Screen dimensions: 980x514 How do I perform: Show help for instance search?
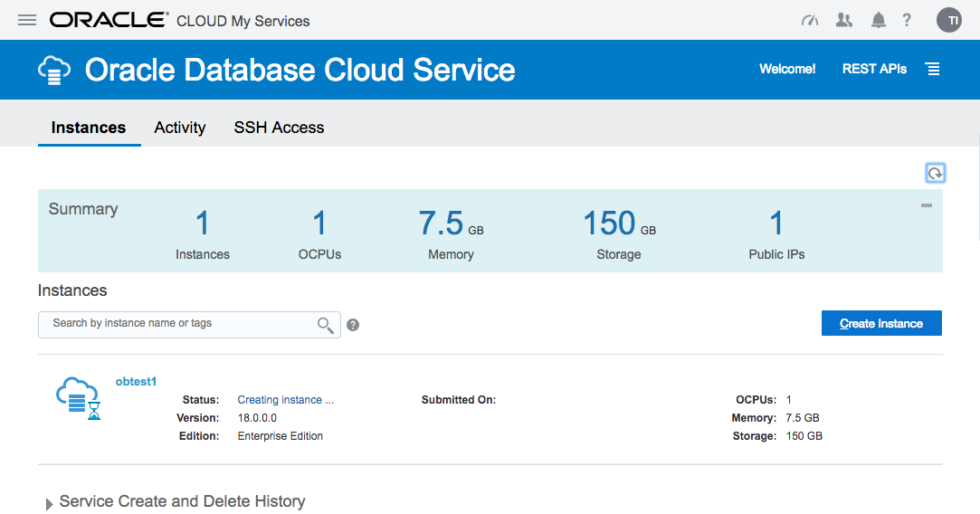tap(353, 325)
